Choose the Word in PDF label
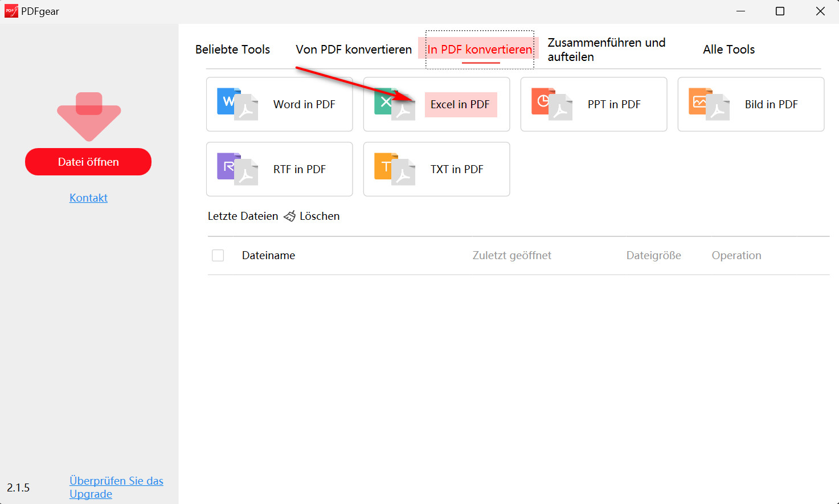 pyautogui.click(x=304, y=104)
